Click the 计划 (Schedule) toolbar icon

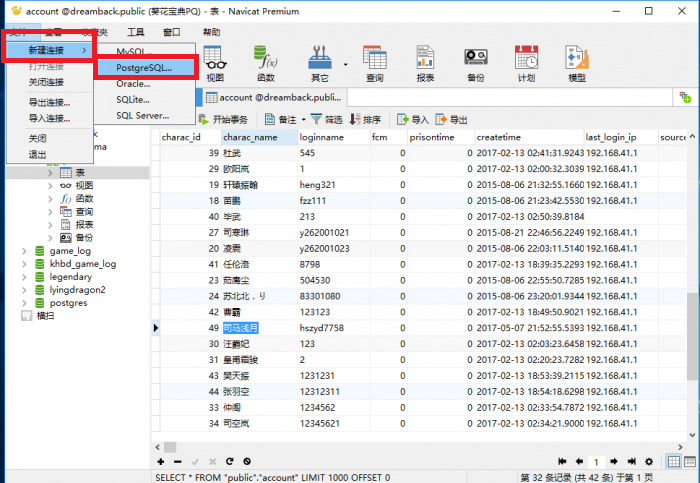526,62
